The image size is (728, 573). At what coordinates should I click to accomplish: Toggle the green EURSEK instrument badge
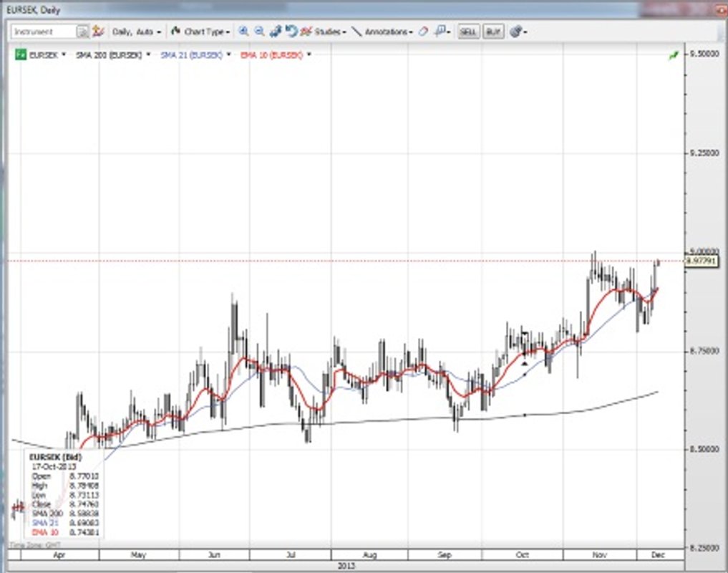coord(19,54)
